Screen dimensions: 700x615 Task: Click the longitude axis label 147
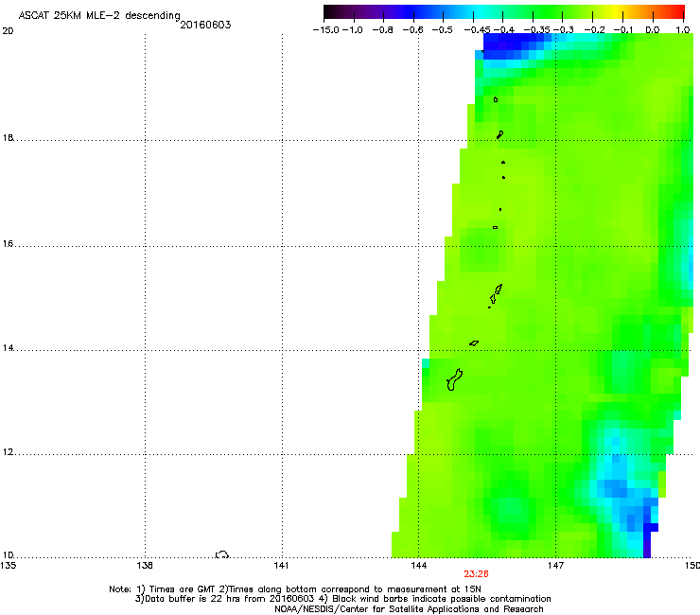point(555,566)
